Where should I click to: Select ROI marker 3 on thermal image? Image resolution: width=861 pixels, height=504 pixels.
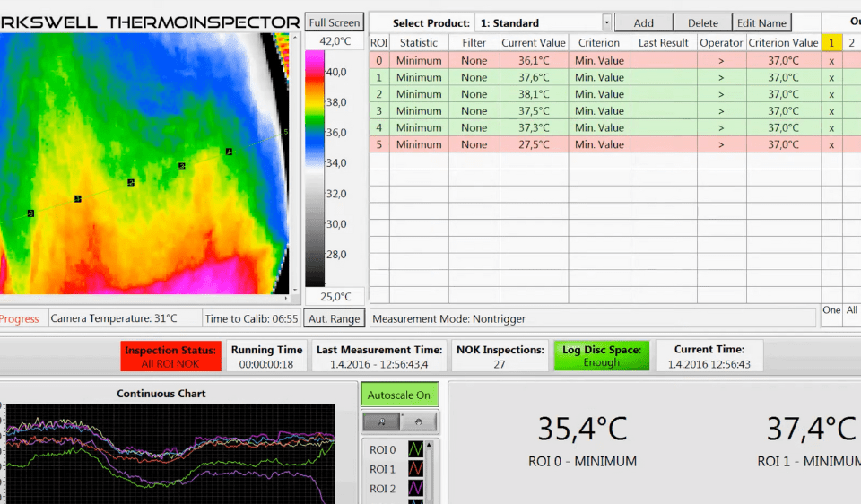[182, 166]
